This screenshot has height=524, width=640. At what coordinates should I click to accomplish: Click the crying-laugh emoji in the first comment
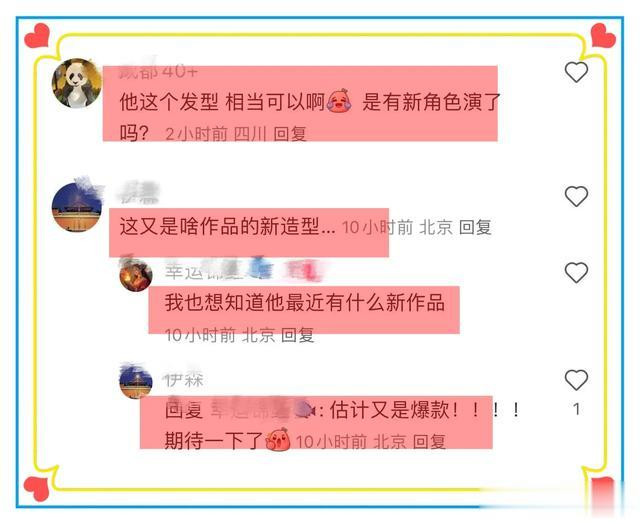(339, 101)
